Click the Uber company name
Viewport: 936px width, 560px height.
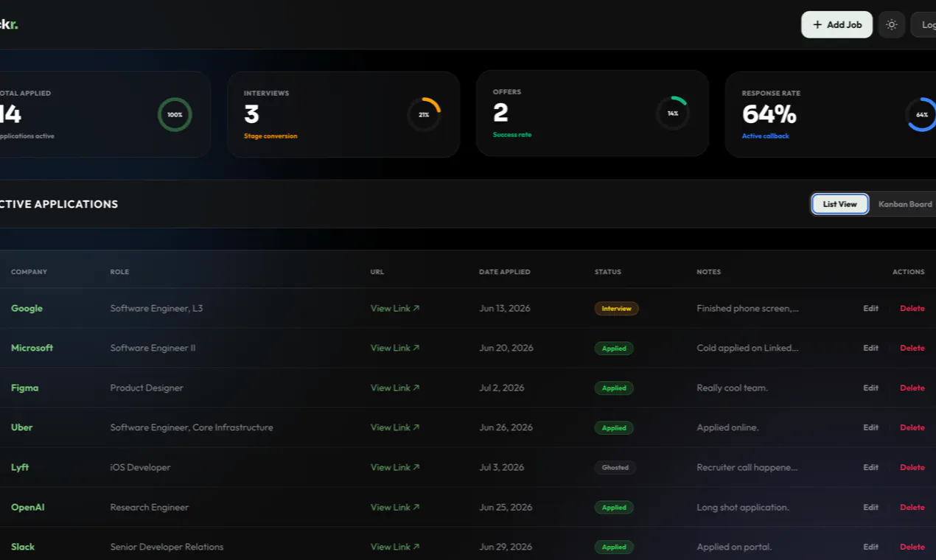pyautogui.click(x=21, y=427)
